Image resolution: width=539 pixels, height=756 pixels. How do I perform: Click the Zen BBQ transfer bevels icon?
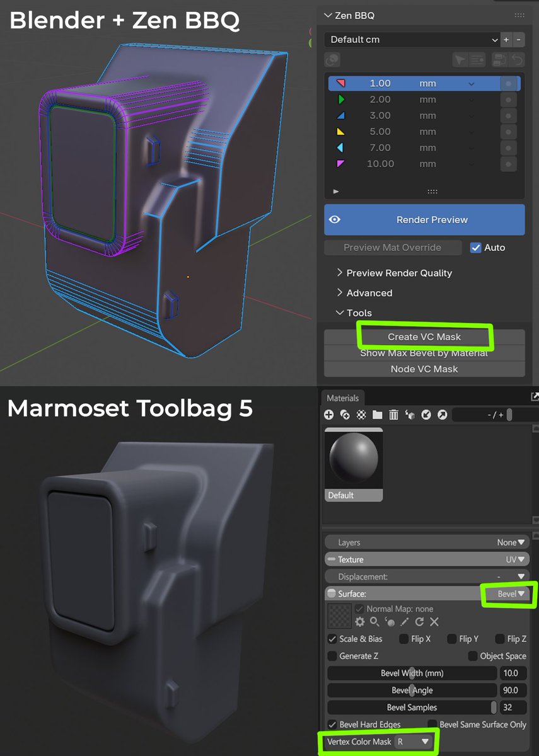[499, 60]
